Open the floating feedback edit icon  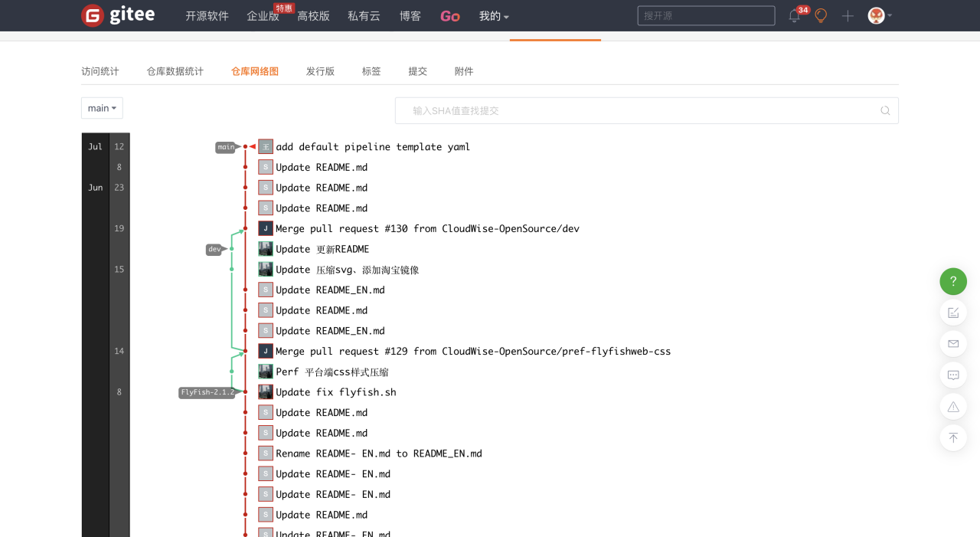(x=953, y=313)
